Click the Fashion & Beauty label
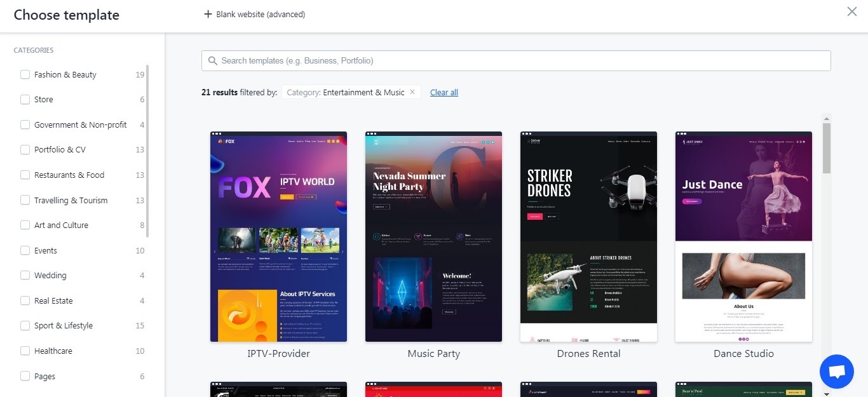The width and height of the screenshot is (868, 397). (65, 74)
